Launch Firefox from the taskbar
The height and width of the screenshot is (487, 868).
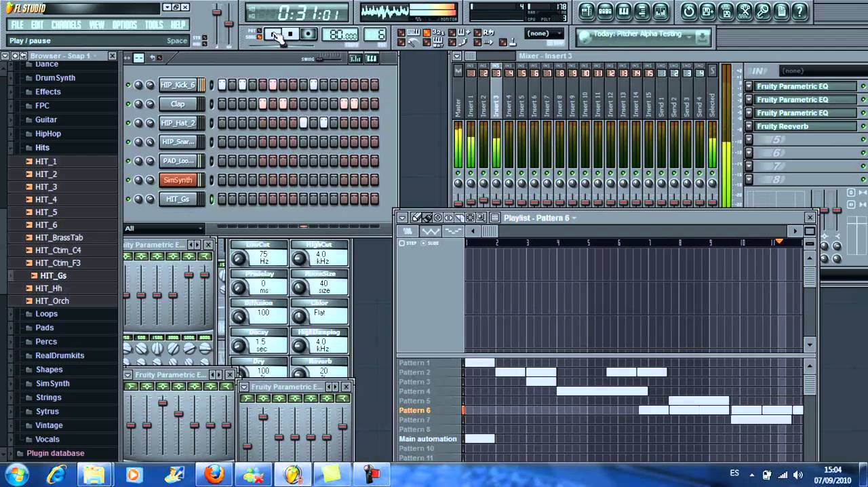click(x=214, y=474)
